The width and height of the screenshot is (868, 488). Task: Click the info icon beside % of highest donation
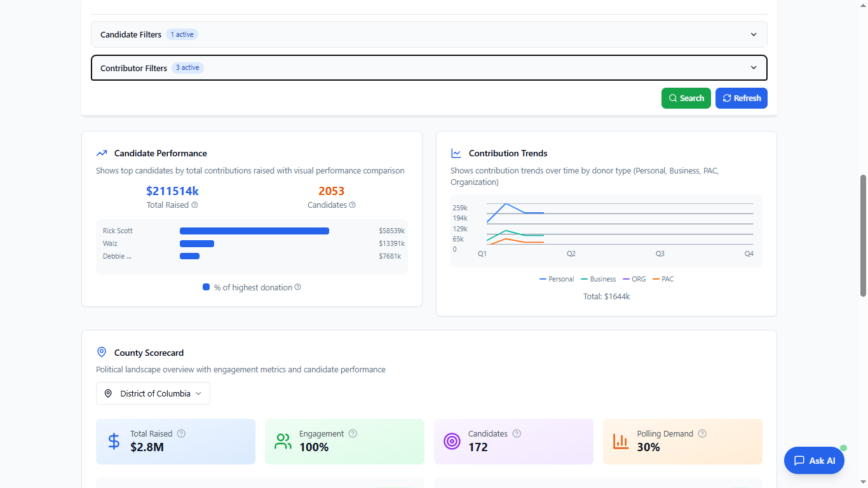click(x=297, y=287)
